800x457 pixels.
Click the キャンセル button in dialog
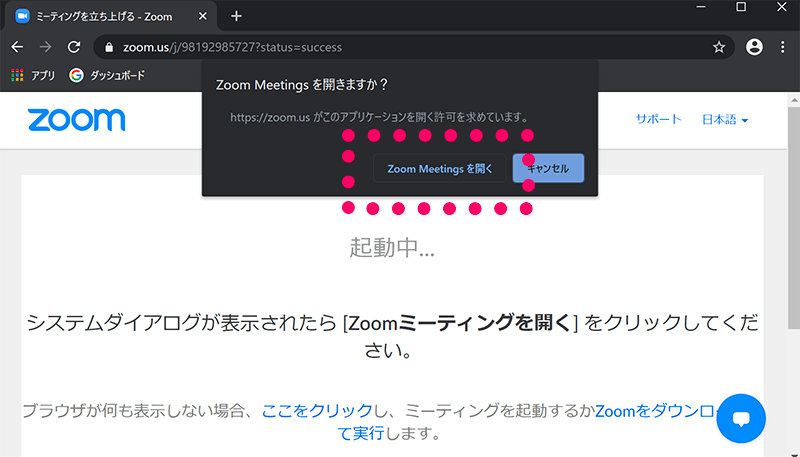(x=548, y=168)
